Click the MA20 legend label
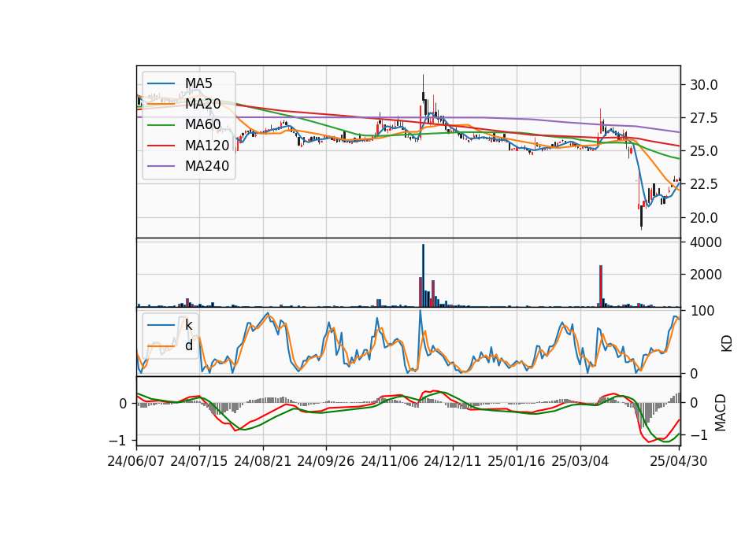 coord(202,104)
